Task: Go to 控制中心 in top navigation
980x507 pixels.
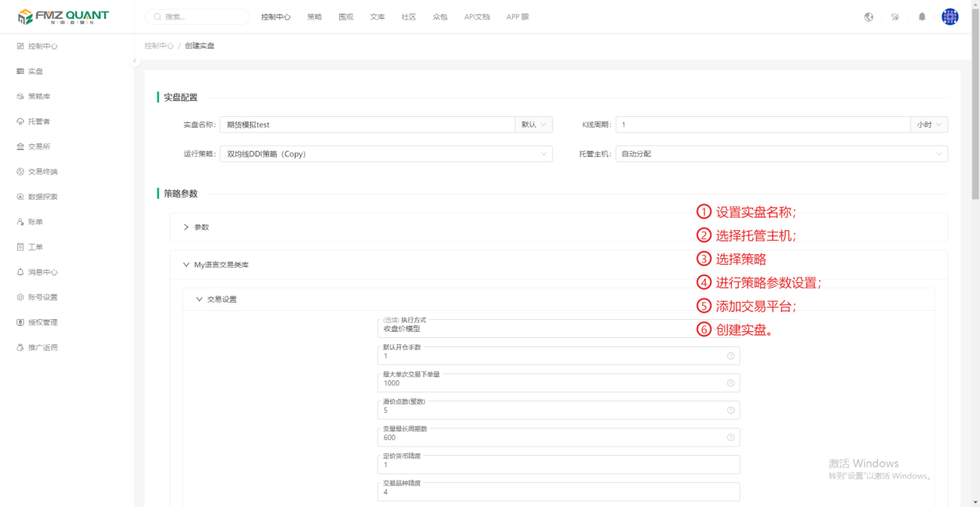Action: (276, 17)
